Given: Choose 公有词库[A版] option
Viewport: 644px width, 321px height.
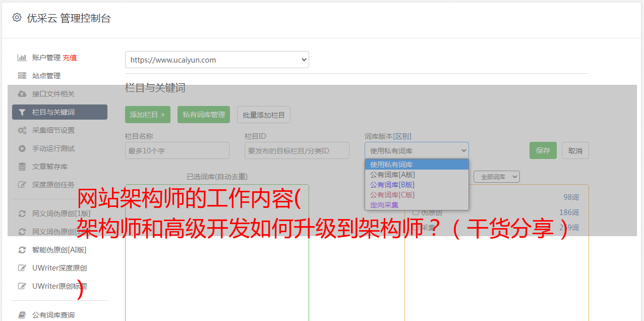Looking at the screenshot, I should [417, 175].
